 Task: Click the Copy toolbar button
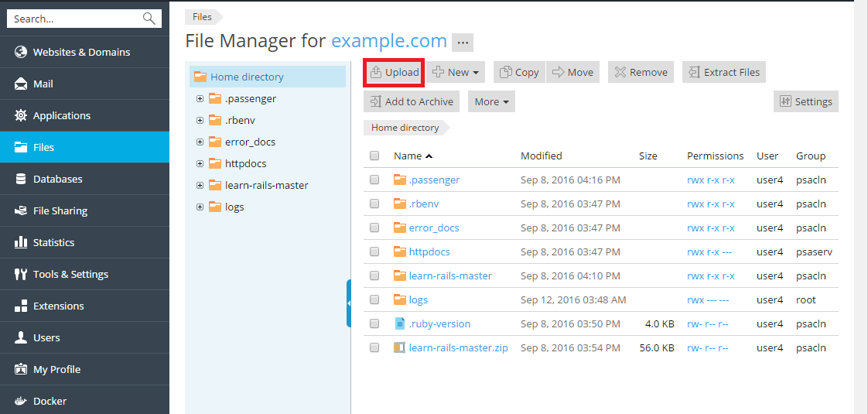coord(519,73)
